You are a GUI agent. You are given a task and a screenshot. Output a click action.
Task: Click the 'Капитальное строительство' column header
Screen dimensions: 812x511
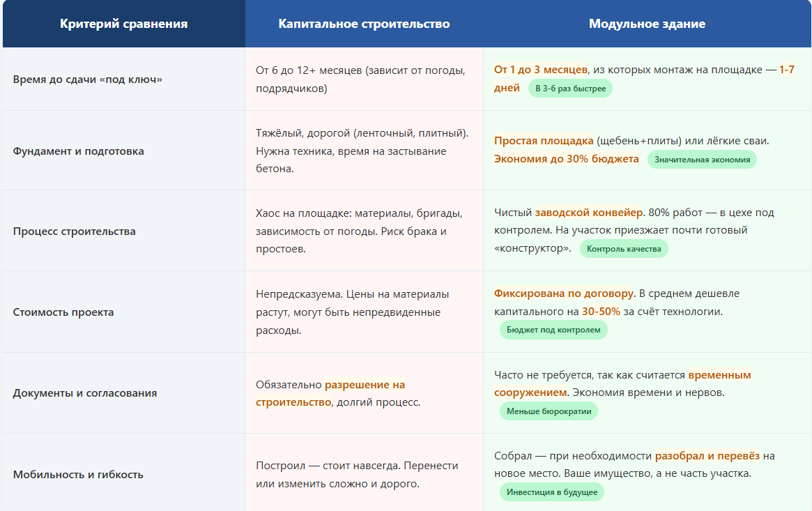coord(364,24)
